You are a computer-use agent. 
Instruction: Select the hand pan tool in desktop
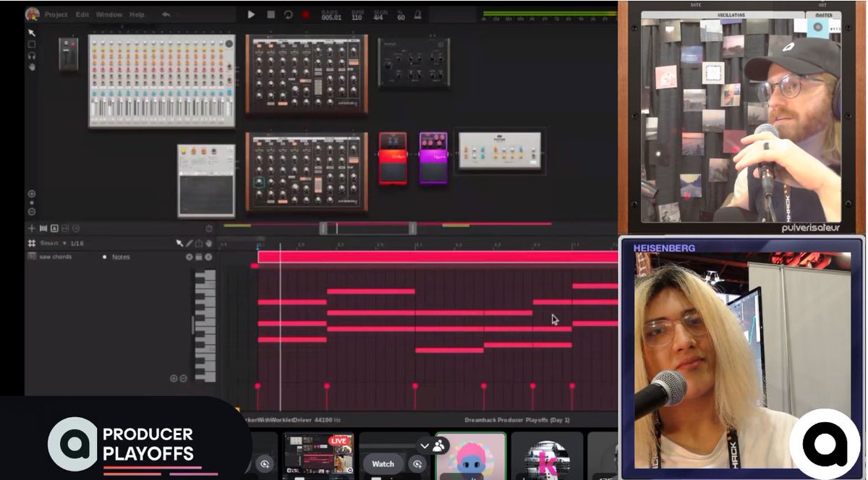[32, 67]
